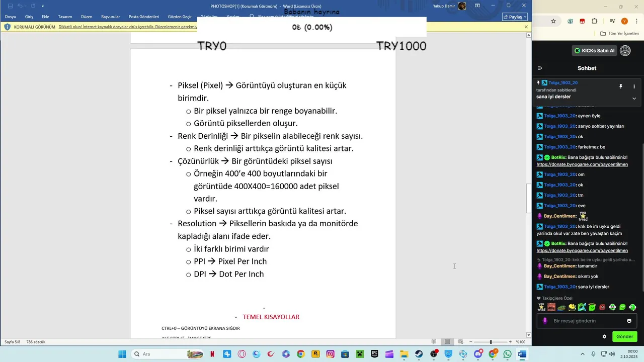The height and width of the screenshot is (362, 644).
Task: Click the green Gönder button
Action: 624,337
